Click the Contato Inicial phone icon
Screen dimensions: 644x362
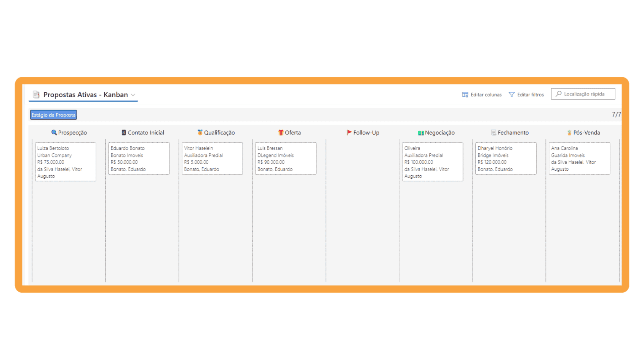(124, 132)
